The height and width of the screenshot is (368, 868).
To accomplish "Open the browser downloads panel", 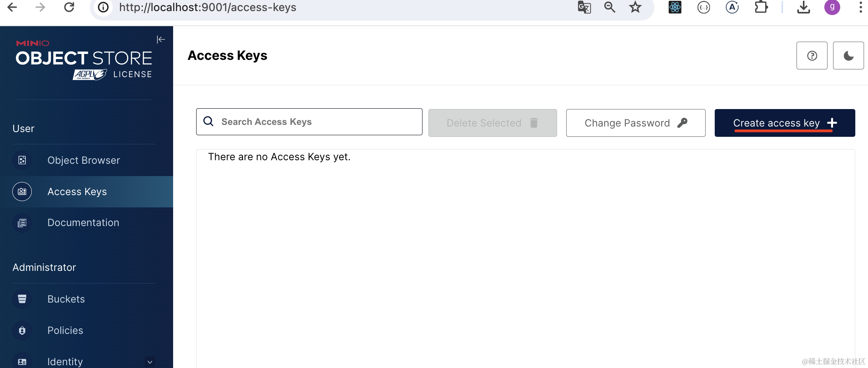I will pyautogui.click(x=804, y=7).
